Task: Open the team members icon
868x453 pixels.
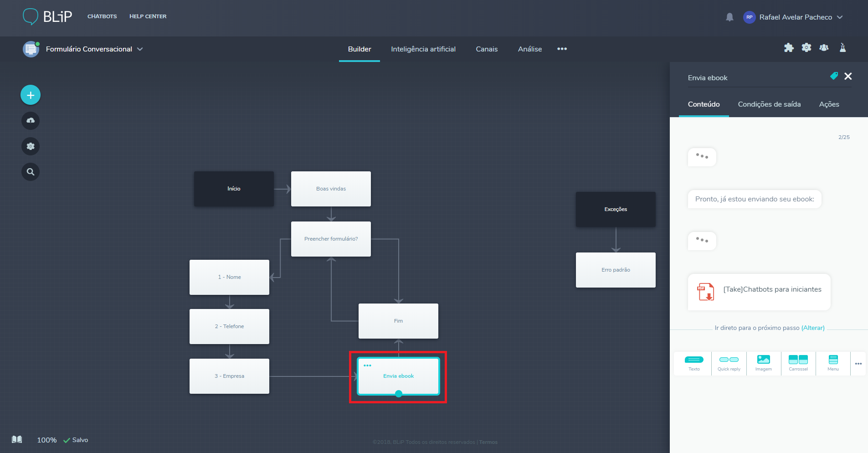Action: [824, 47]
